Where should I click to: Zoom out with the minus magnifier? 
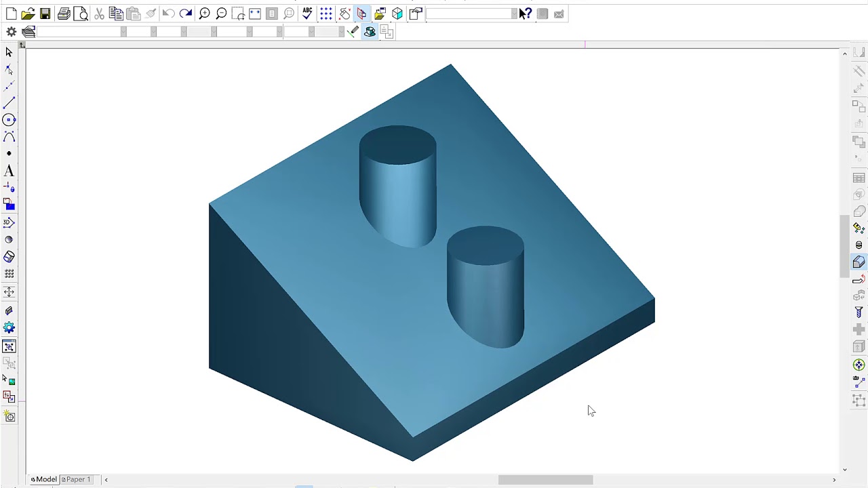pos(221,14)
